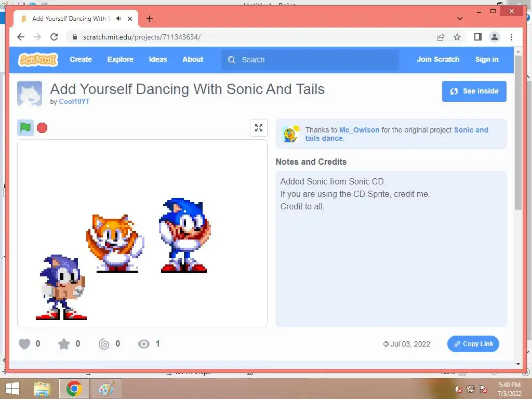
Task: Click the center Sonic sprite on stage
Action: (185, 235)
